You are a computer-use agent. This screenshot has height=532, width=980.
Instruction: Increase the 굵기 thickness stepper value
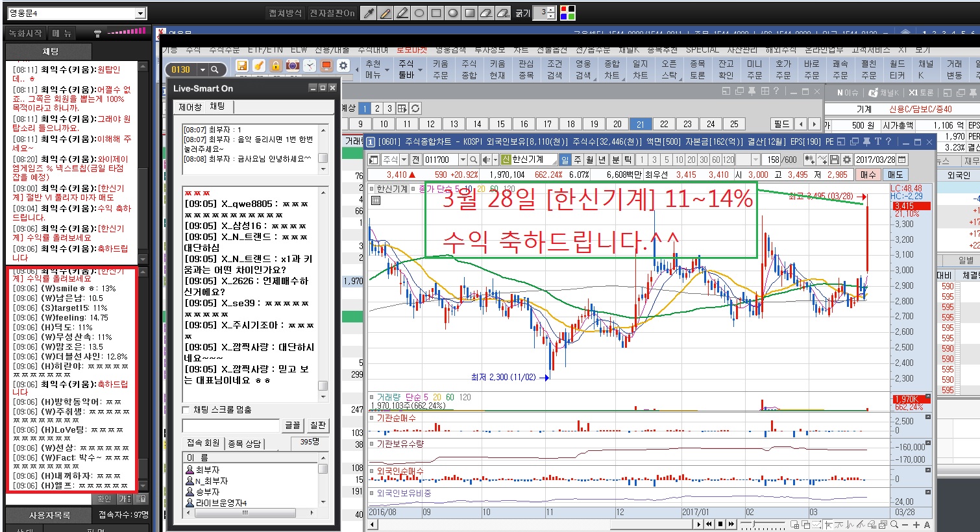[552, 9]
